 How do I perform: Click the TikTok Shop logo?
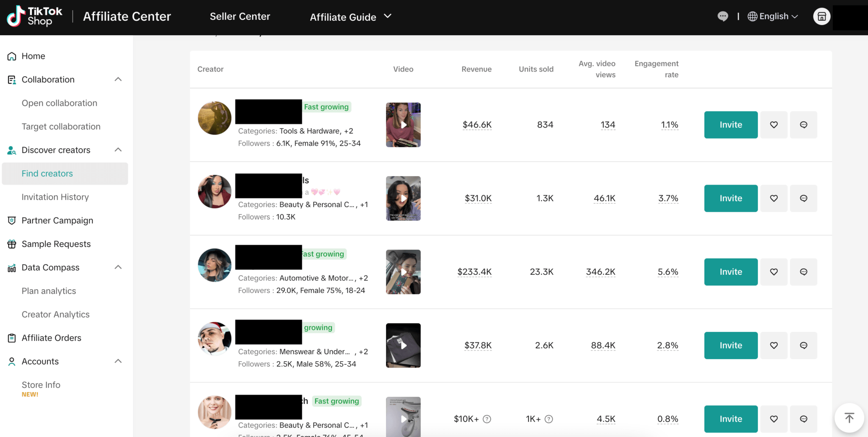[34, 17]
